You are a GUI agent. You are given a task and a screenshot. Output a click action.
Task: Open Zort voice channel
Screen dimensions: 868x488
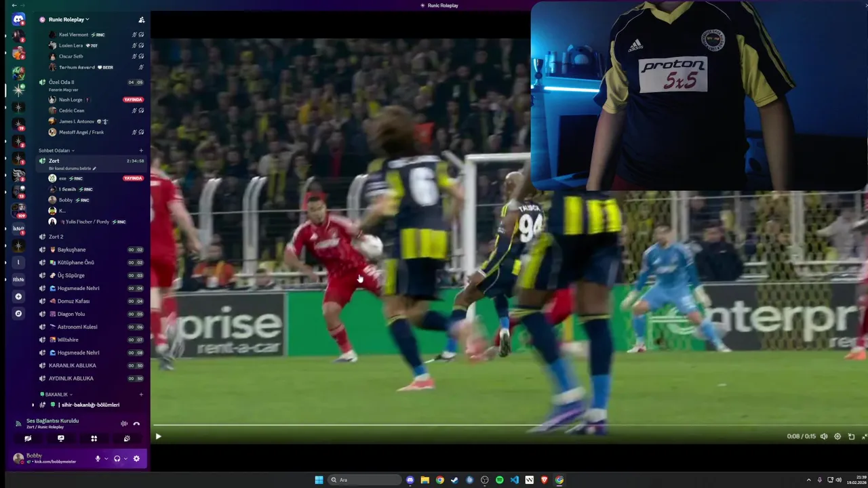pos(92,161)
